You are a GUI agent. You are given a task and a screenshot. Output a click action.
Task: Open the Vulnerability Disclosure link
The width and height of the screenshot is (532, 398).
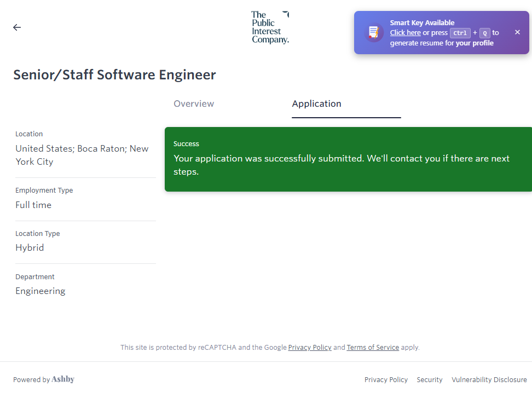489,379
